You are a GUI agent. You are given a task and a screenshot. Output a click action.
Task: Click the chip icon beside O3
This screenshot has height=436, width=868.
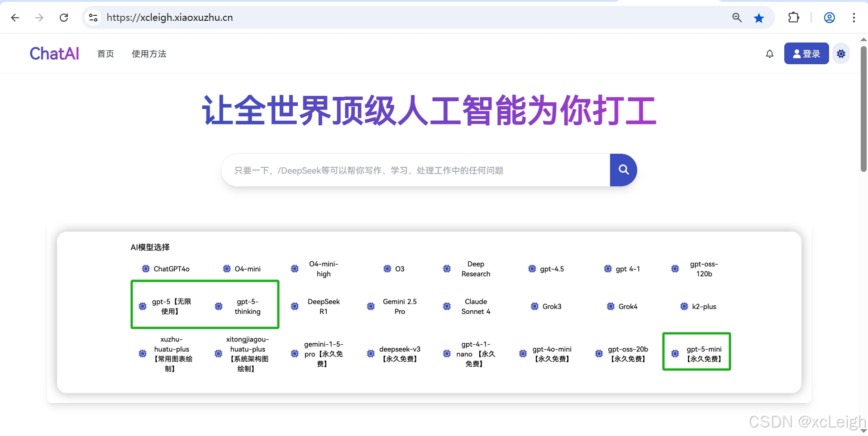pyautogui.click(x=387, y=269)
